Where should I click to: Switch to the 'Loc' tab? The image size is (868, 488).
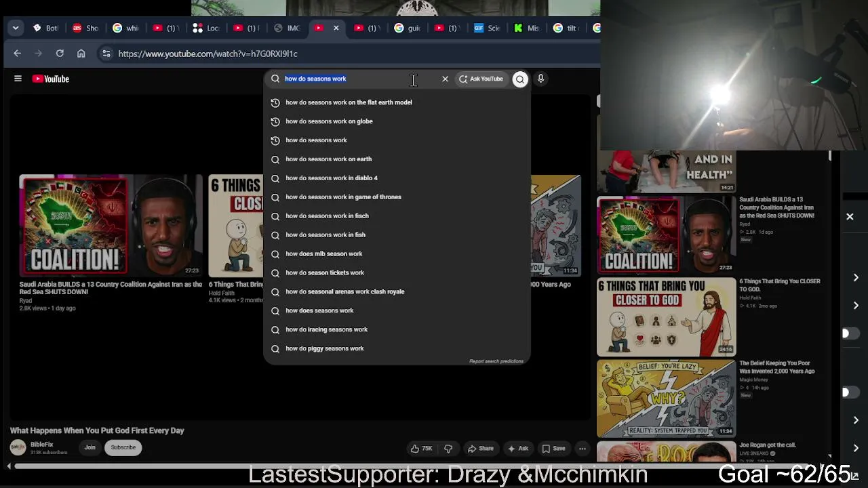pos(206,28)
